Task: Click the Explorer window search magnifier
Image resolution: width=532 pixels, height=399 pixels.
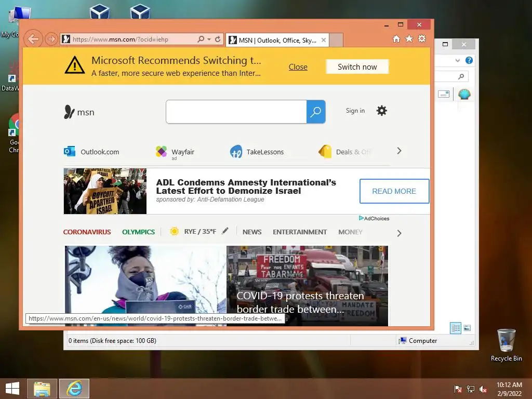Action: click(x=461, y=76)
